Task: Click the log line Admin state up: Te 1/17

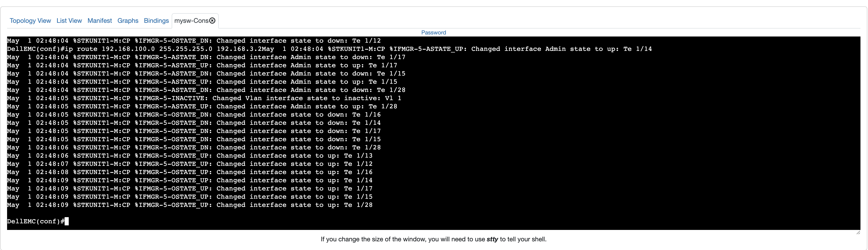Action: pos(202,65)
